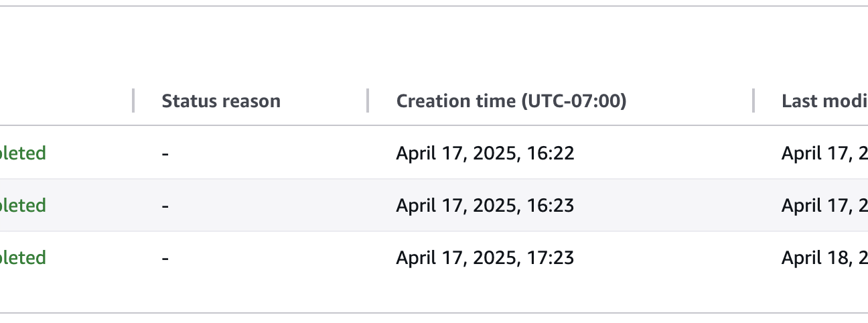Click the divider left of Creation time header
This screenshot has height=323, width=868.
pos(368,101)
